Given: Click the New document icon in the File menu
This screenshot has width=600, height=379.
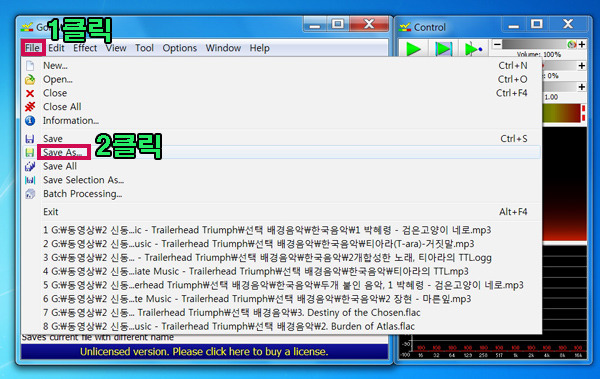Looking at the screenshot, I should click(30, 66).
